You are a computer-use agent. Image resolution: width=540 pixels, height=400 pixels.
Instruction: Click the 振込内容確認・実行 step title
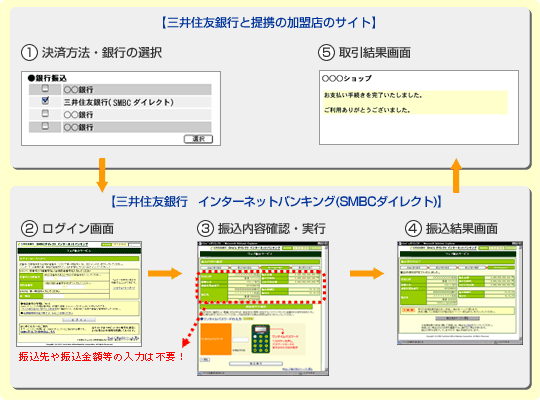click(271, 228)
